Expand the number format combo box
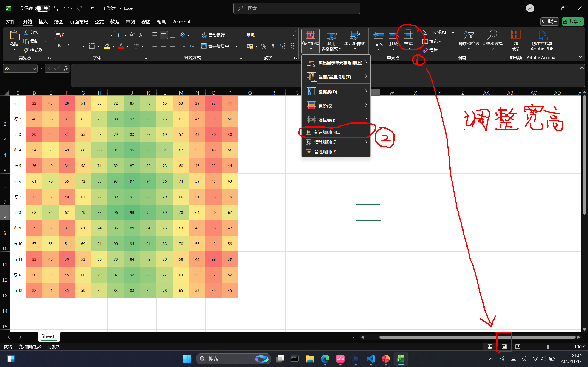Viewport: 588px width, 367px height. [x=294, y=35]
